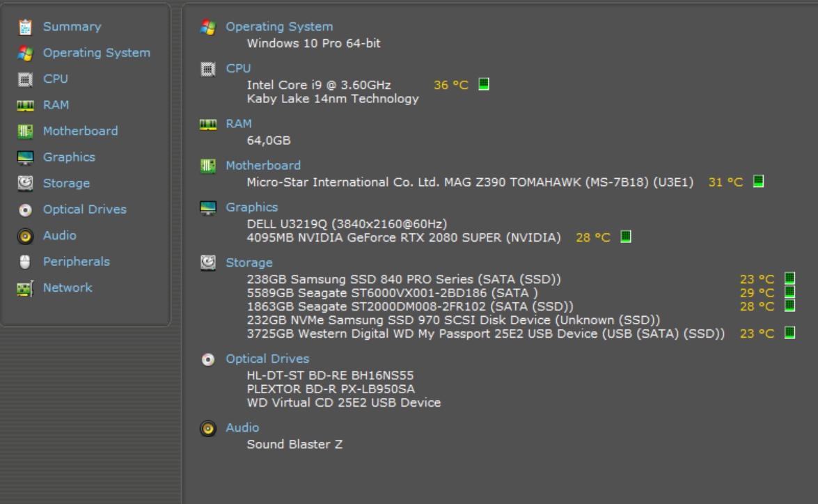Click the MAG Z390 TOMAHAWK motherboard text
The height and width of the screenshot is (504, 818).
click(470, 182)
